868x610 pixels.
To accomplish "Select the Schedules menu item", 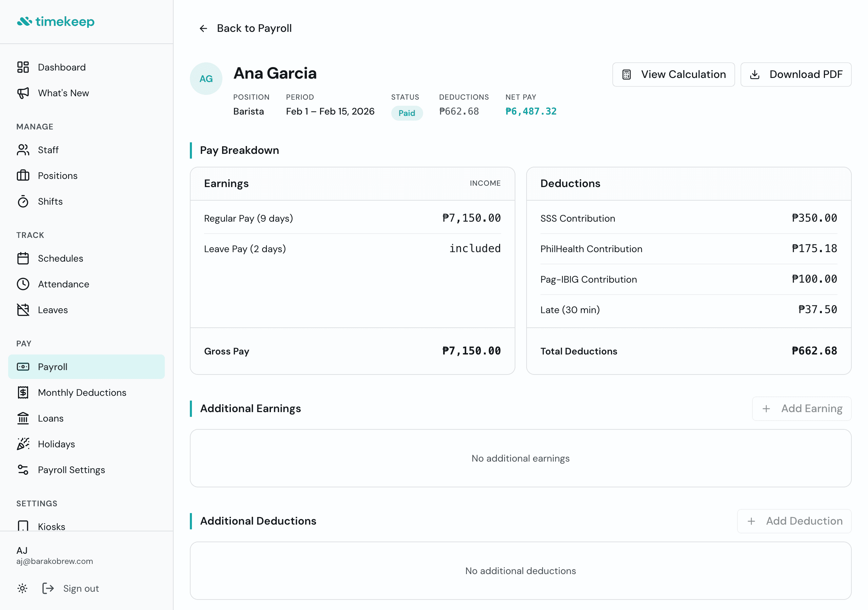I will pyautogui.click(x=60, y=259).
